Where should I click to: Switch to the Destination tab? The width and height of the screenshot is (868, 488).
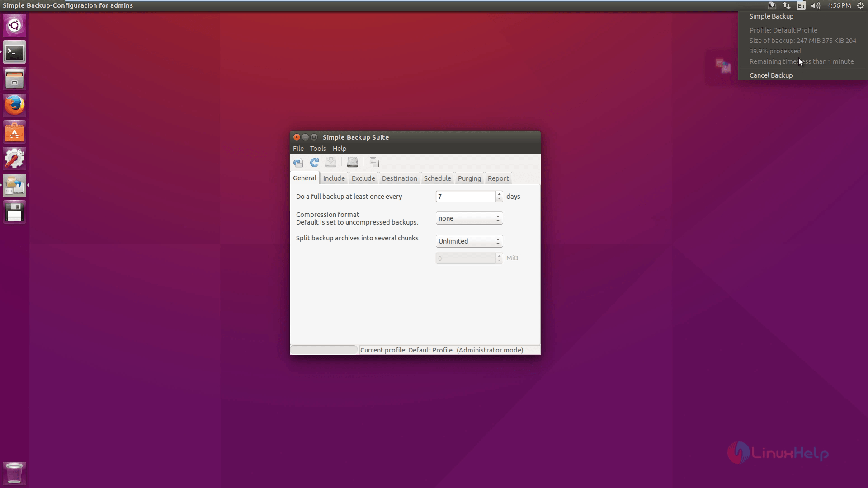400,178
